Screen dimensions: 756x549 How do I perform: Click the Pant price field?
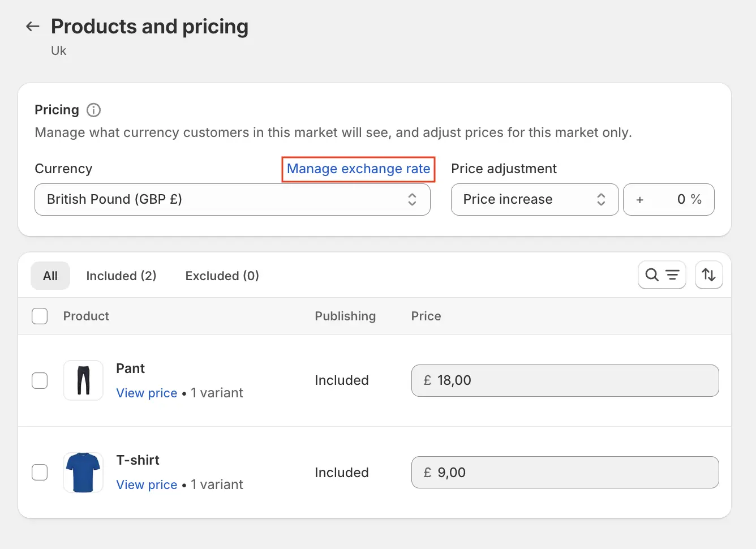[565, 380]
